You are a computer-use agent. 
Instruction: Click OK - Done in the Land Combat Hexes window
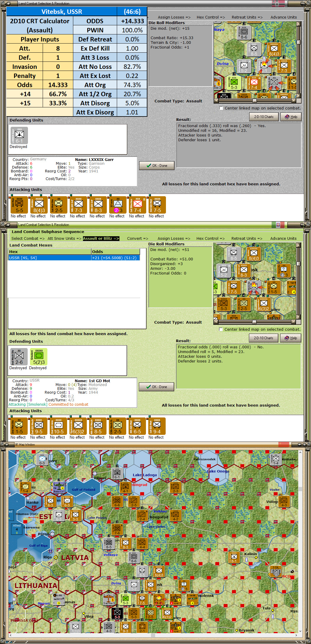157,387
